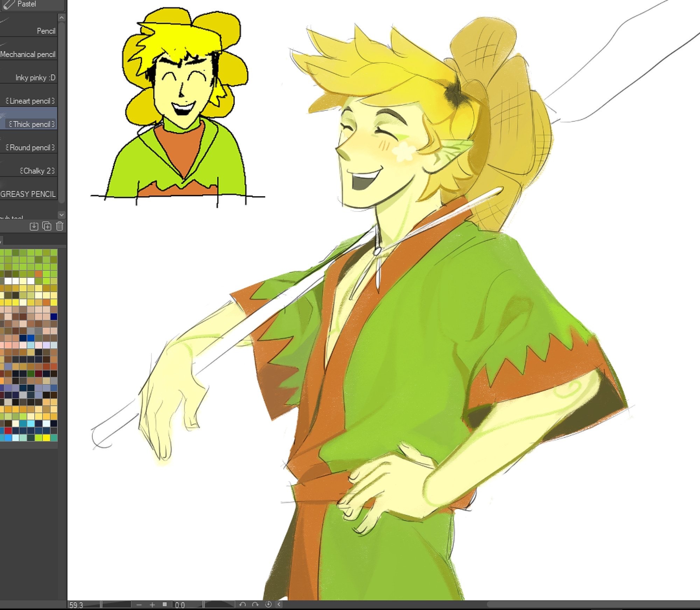
Task: Pick the red swatch in the palette
Action: [8, 431]
